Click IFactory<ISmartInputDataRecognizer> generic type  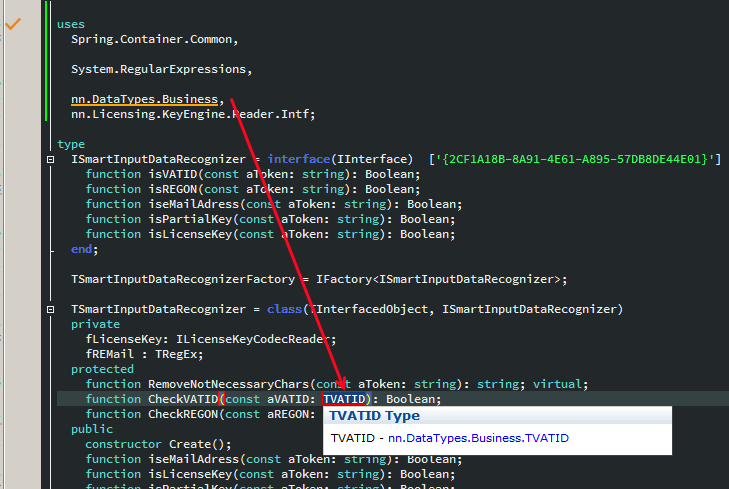[438, 279]
